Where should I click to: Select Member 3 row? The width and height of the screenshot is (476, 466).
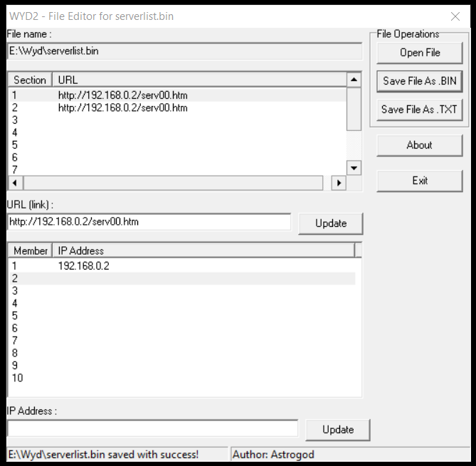point(182,291)
